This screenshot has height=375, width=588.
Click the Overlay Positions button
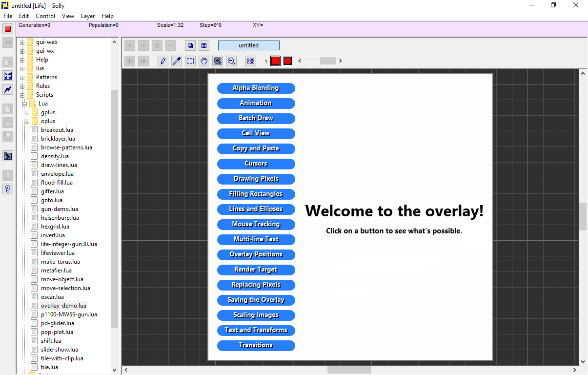pos(256,255)
